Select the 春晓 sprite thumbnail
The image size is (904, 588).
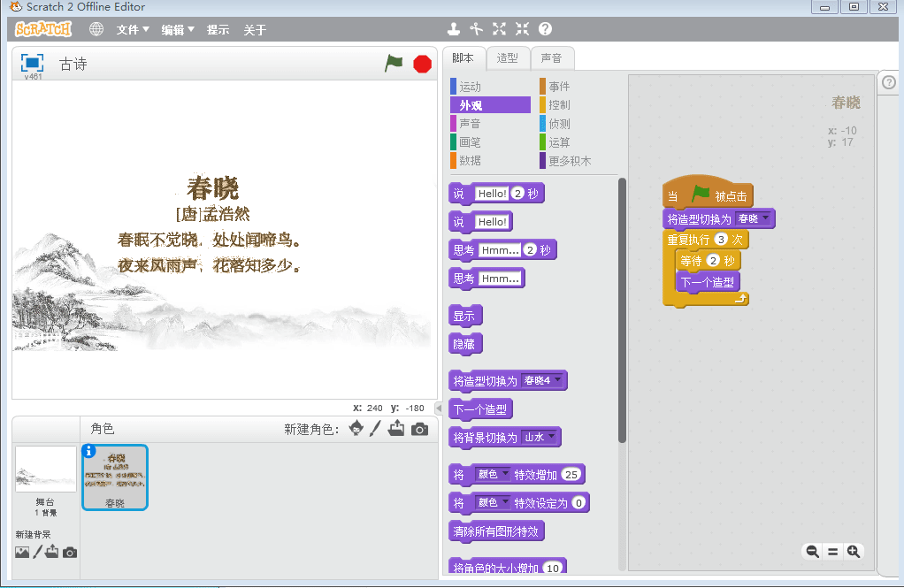[115, 477]
